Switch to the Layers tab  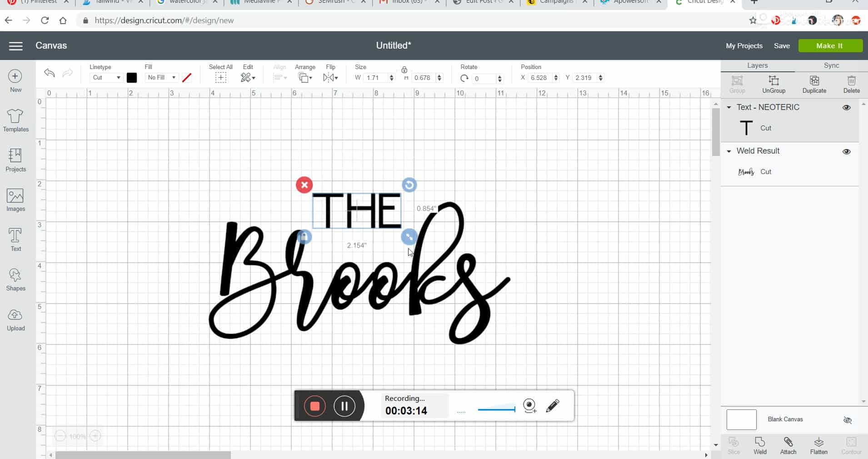(757, 65)
